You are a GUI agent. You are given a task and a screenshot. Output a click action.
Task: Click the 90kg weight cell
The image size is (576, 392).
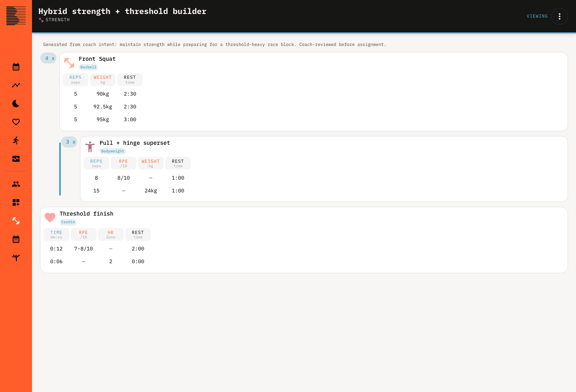103,94
